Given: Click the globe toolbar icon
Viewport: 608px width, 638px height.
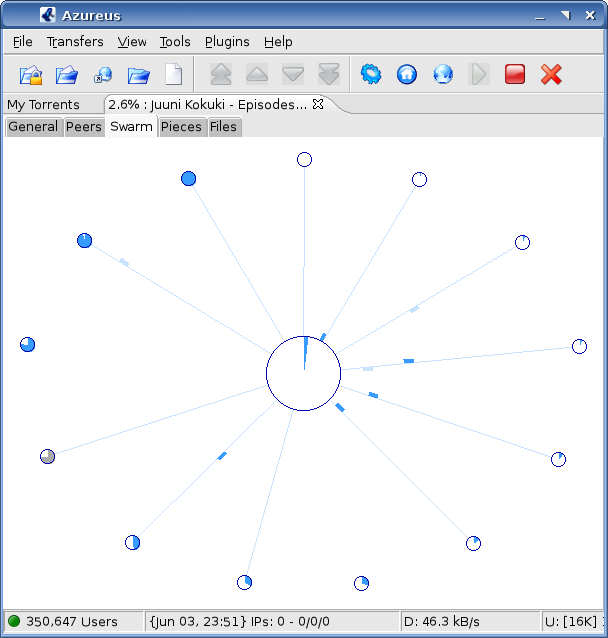Looking at the screenshot, I should (443, 74).
